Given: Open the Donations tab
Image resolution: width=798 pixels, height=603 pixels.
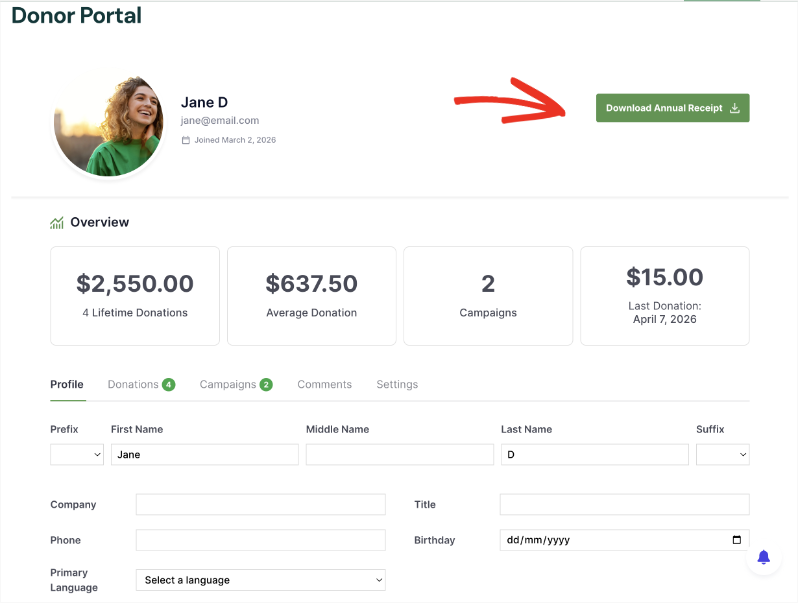Looking at the screenshot, I should click(141, 384).
